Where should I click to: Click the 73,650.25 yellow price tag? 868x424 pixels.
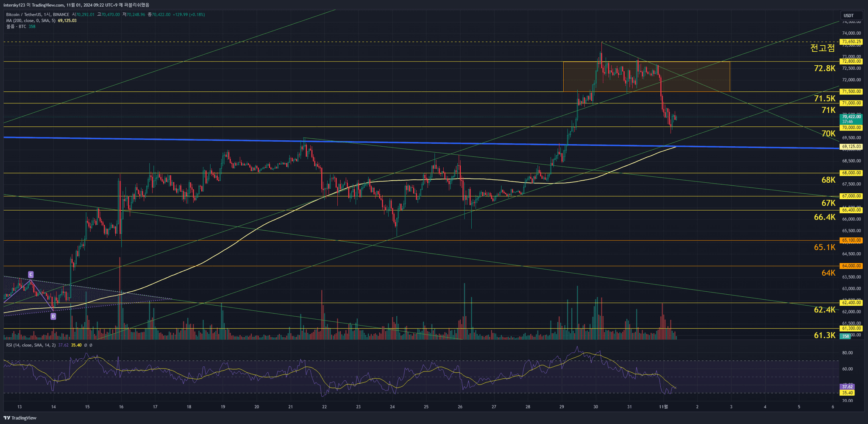point(851,42)
